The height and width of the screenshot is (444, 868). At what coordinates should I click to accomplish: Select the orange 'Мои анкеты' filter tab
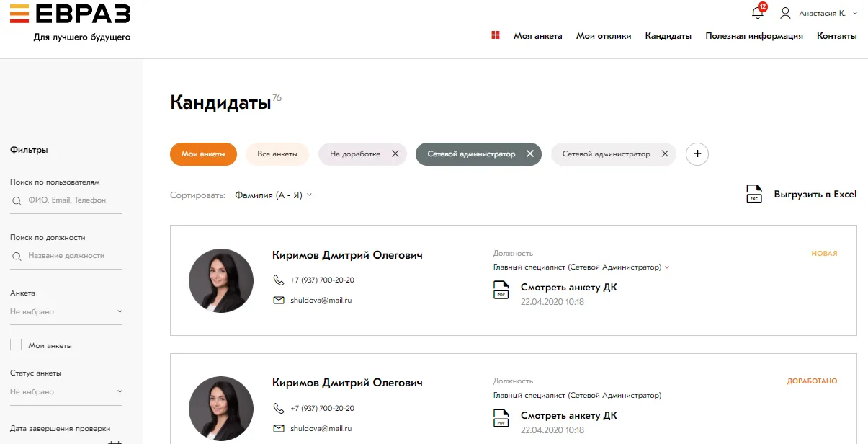[x=203, y=154]
